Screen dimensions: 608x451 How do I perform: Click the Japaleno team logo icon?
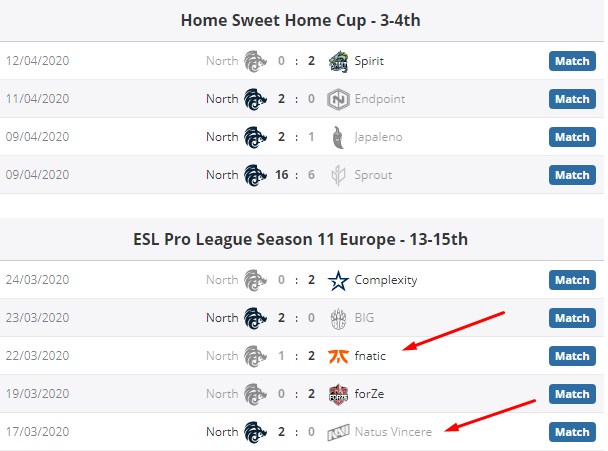click(x=337, y=137)
